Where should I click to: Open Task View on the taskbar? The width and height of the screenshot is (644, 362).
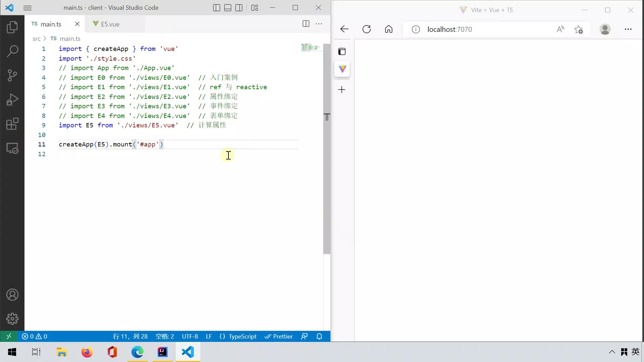click(36, 352)
